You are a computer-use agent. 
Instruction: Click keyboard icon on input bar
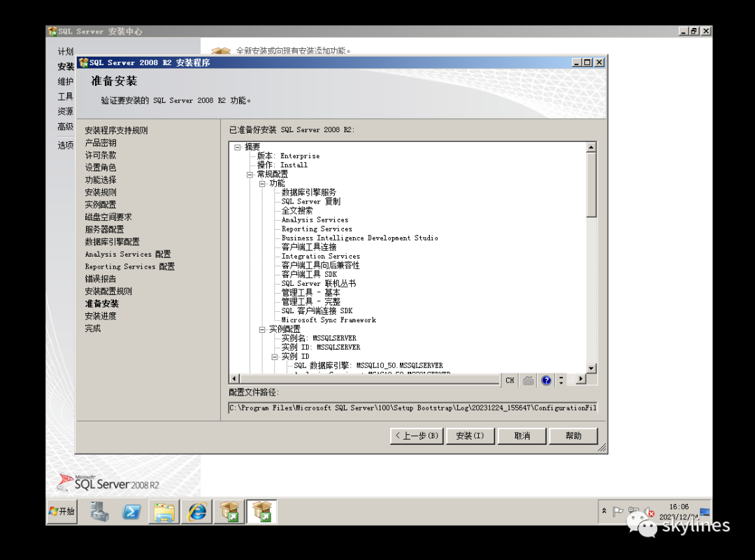(x=528, y=380)
